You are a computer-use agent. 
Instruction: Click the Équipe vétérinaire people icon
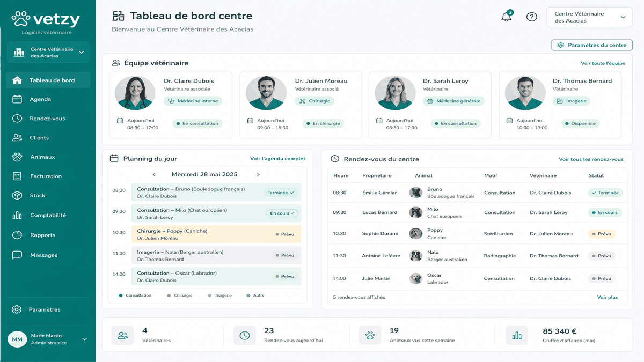[116, 63]
